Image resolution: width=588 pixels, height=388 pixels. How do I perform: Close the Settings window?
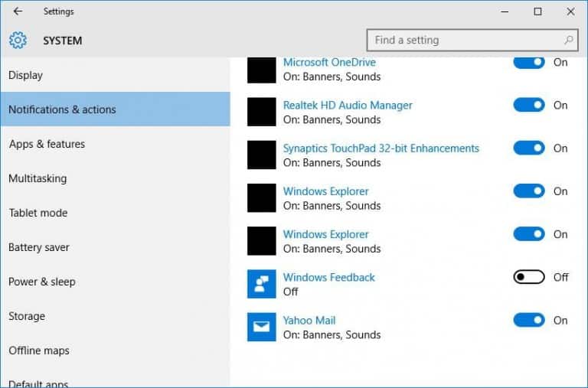[x=570, y=11]
